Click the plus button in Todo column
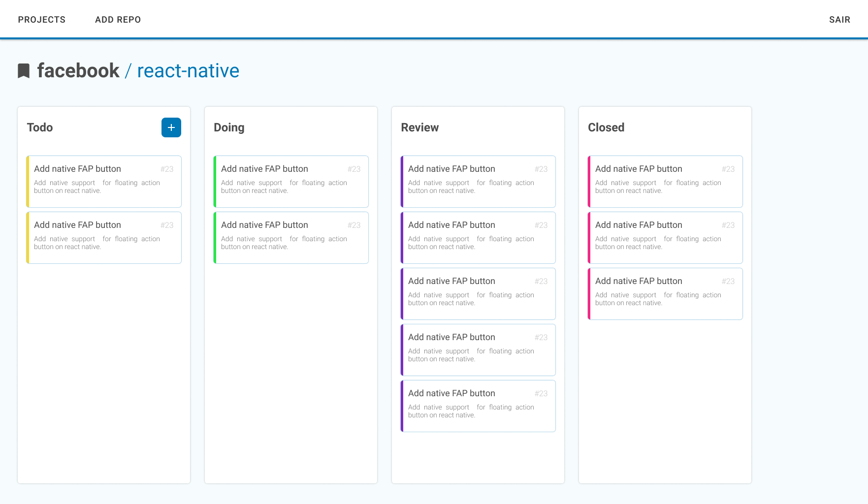The width and height of the screenshot is (868, 504). pyautogui.click(x=171, y=127)
